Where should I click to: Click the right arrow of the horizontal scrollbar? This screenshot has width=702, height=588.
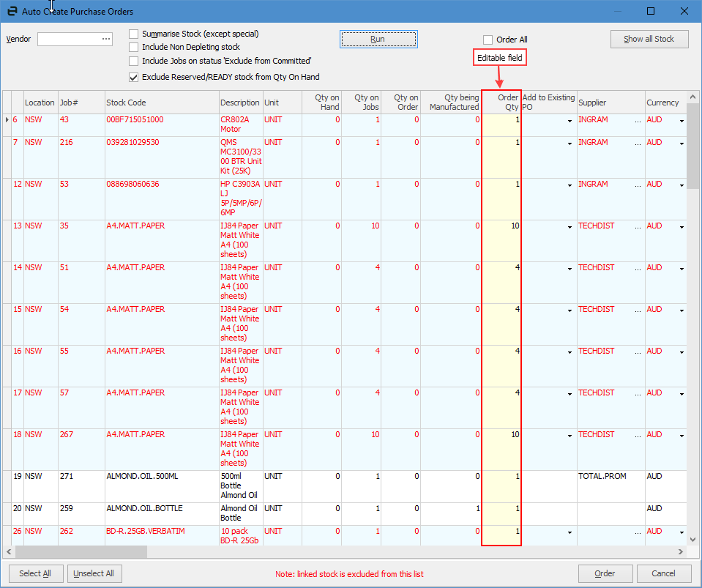coord(681,551)
